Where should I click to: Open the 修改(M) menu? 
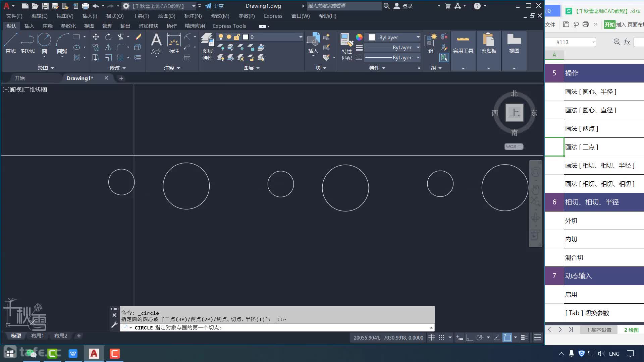click(220, 16)
